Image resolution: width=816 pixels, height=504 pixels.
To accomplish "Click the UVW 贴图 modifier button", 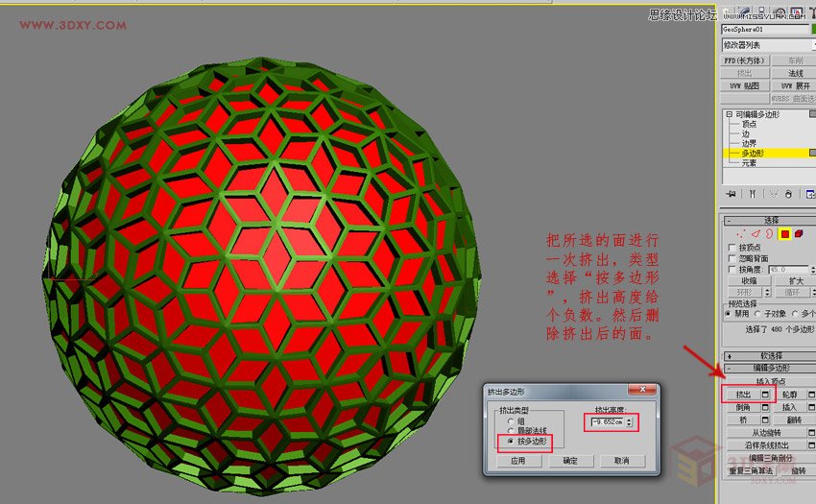I will [x=744, y=85].
